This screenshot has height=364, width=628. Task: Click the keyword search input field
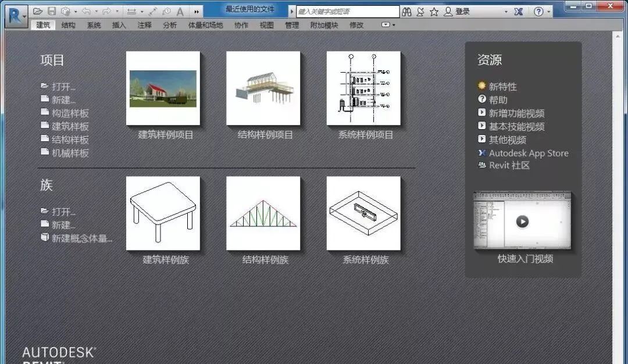pos(348,12)
